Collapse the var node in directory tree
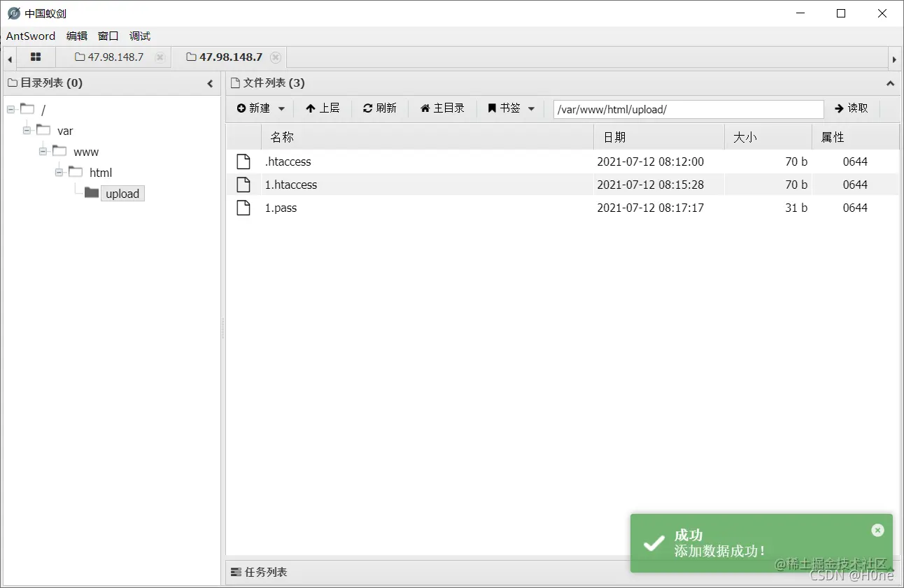This screenshot has height=588, width=904. coord(26,130)
